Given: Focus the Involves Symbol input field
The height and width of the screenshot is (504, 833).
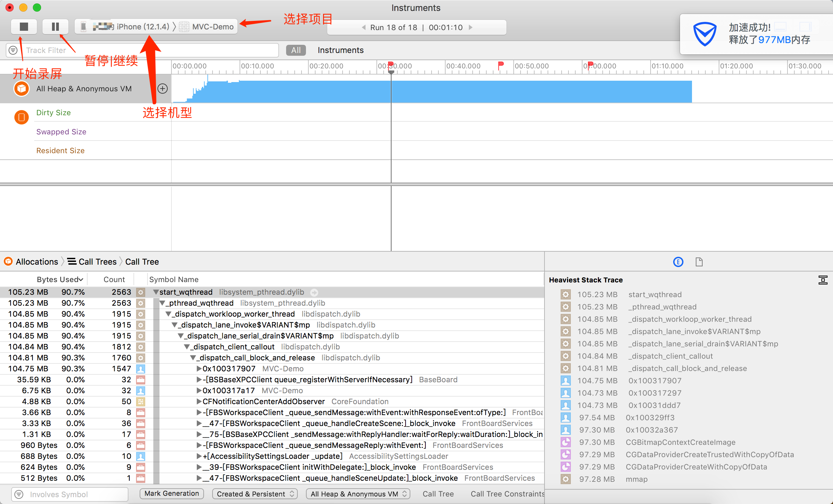Looking at the screenshot, I should point(70,494).
